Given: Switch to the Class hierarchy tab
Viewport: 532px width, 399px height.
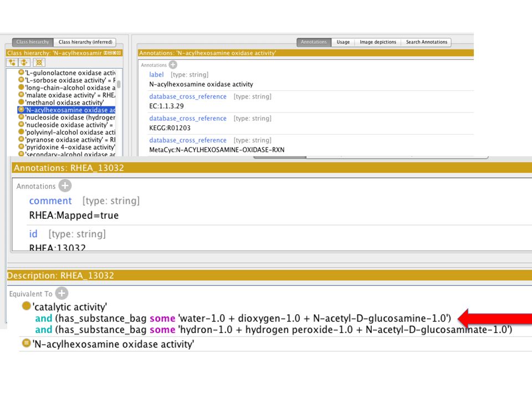Looking at the screenshot, I should click(33, 42).
